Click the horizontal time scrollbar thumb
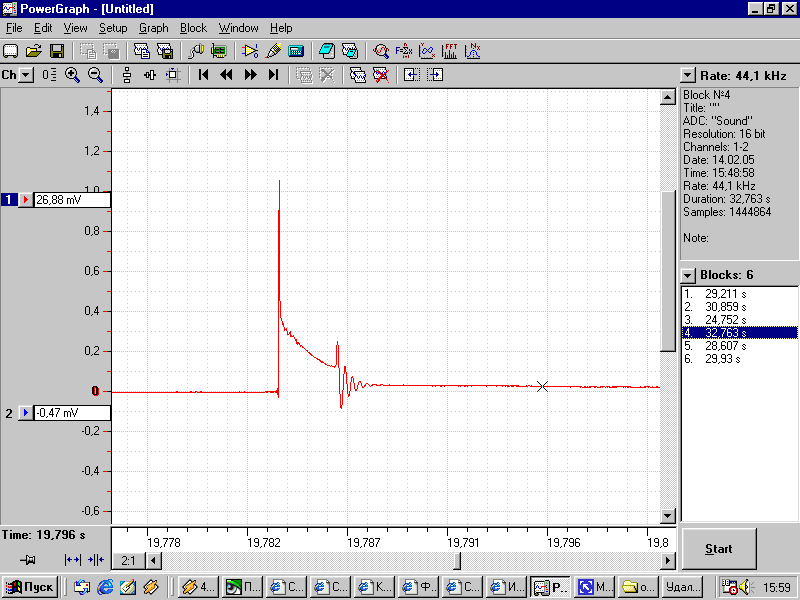 [x=457, y=561]
